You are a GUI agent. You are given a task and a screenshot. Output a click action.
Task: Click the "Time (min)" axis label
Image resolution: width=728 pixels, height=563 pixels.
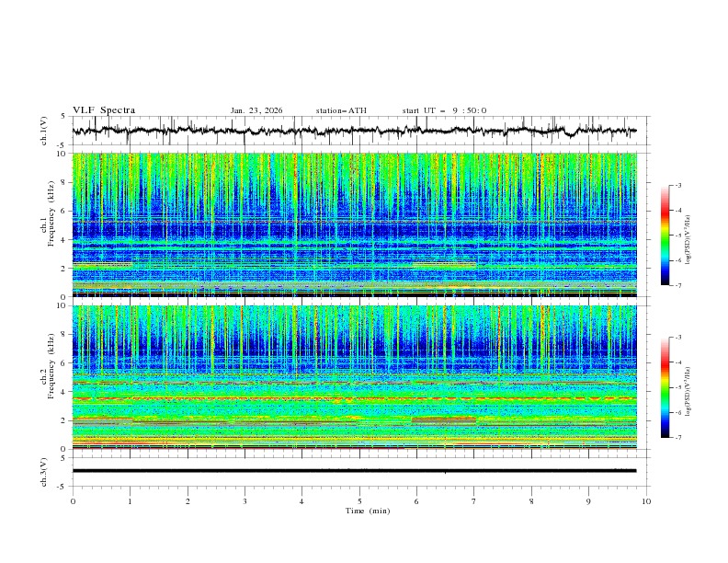pyautogui.click(x=368, y=511)
